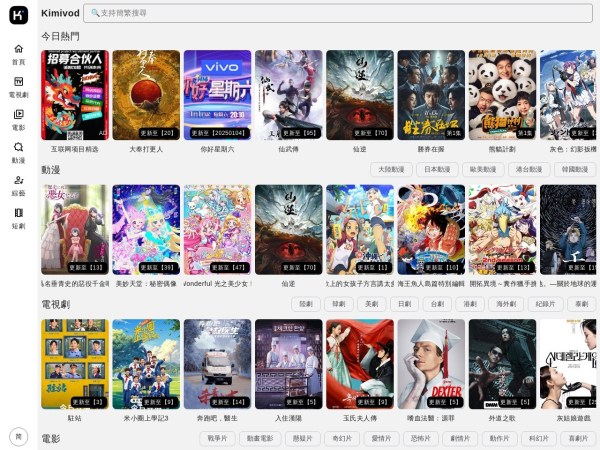Open the One Piece 海王魚人島 thumbnail
This screenshot has width=600, height=450.
(x=431, y=229)
